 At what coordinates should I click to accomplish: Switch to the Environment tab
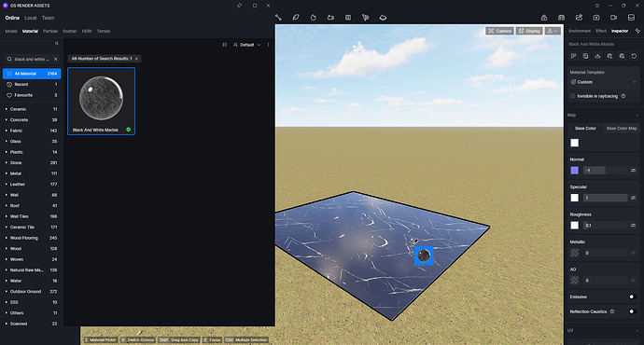pos(580,31)
